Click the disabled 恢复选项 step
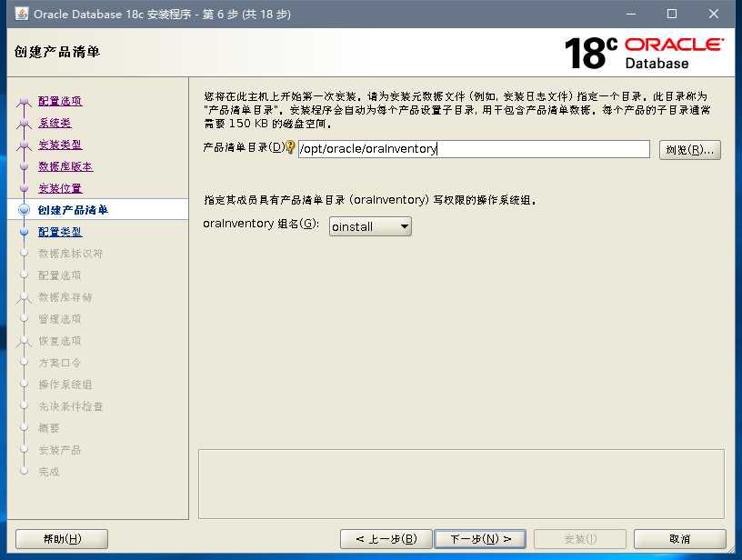742x560 pixels. click(60, 341)
